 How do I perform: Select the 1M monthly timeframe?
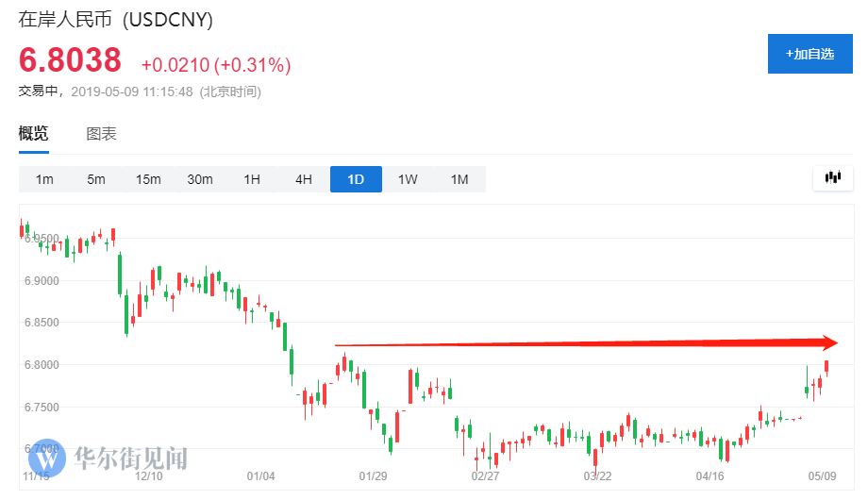click(459, 179)
